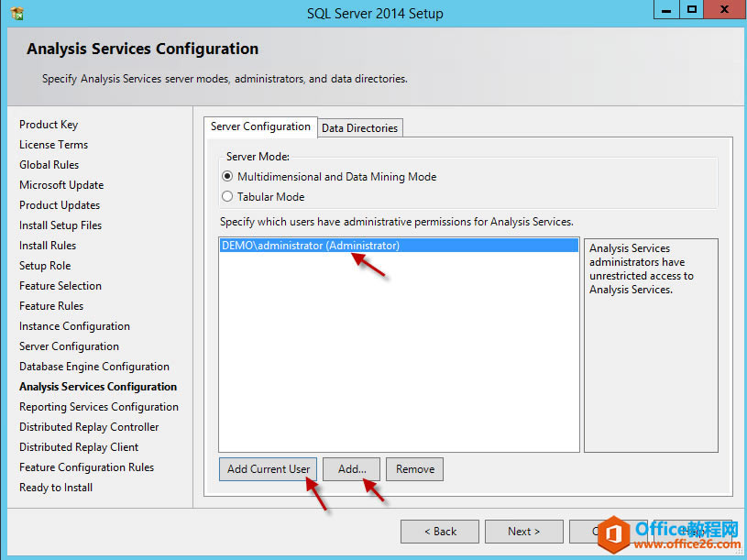
Task: Click the Database Engine Configuration step
Action: (94, 367)
